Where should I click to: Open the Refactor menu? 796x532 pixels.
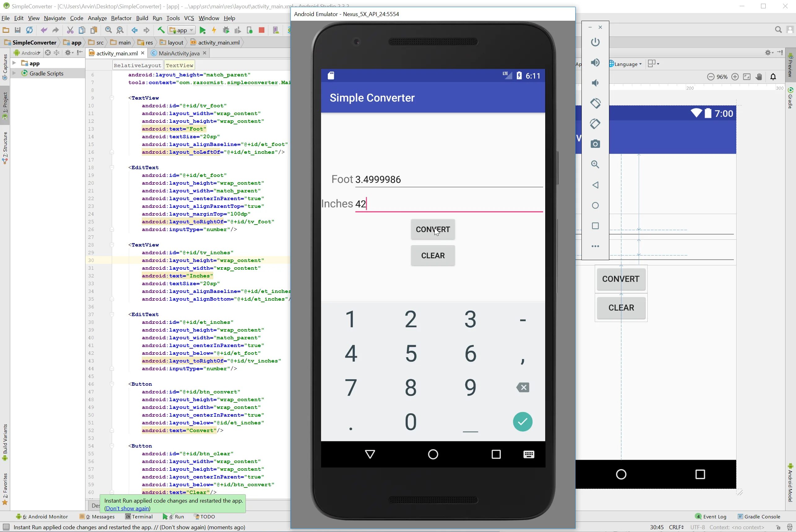tap(121, 18)
